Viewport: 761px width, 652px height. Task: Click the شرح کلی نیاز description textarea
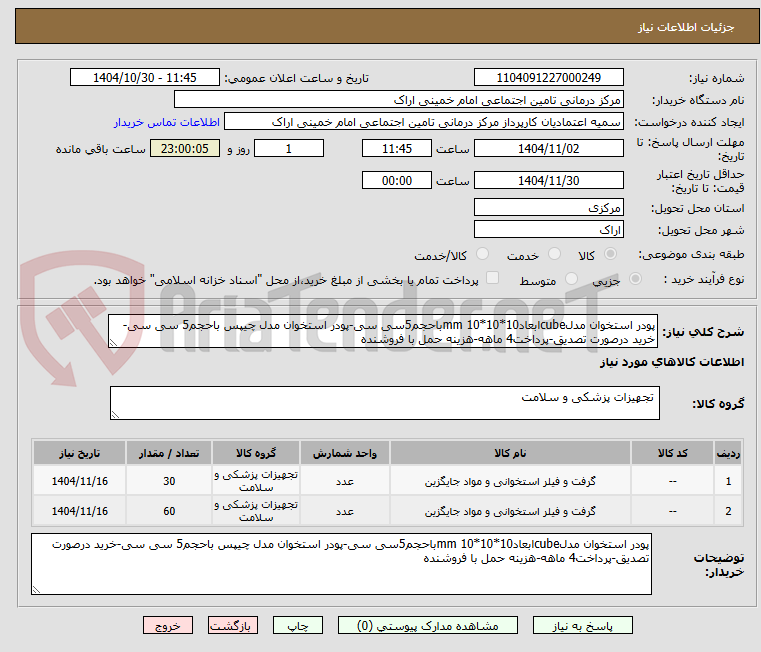pyautogui.click(x=382, y=331)
